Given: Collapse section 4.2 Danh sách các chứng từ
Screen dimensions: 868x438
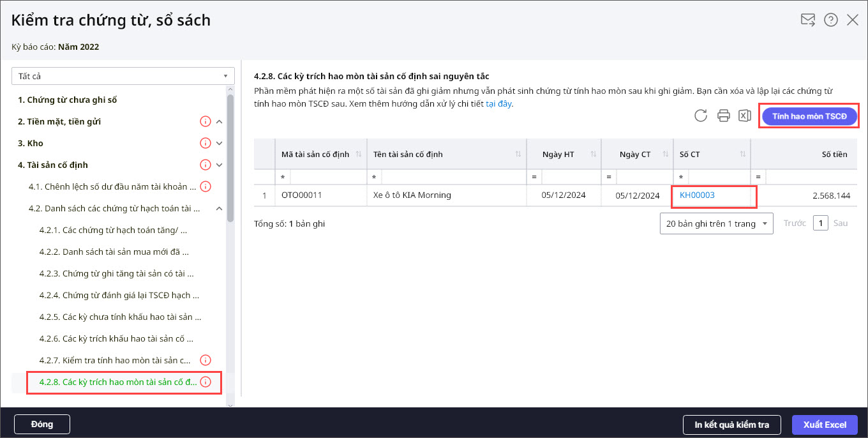Looking at the screenshot, I should [x=219, y=208].
